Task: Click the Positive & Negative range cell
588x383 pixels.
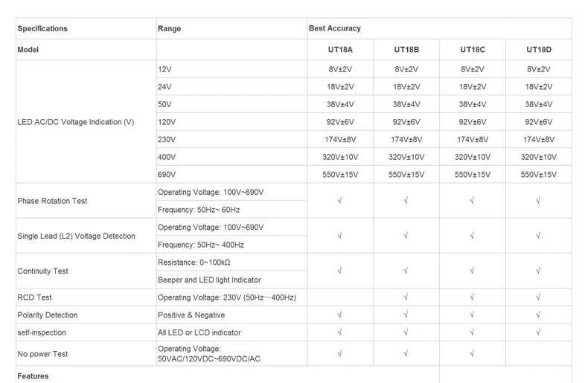Action: click(x=231, y=315)
